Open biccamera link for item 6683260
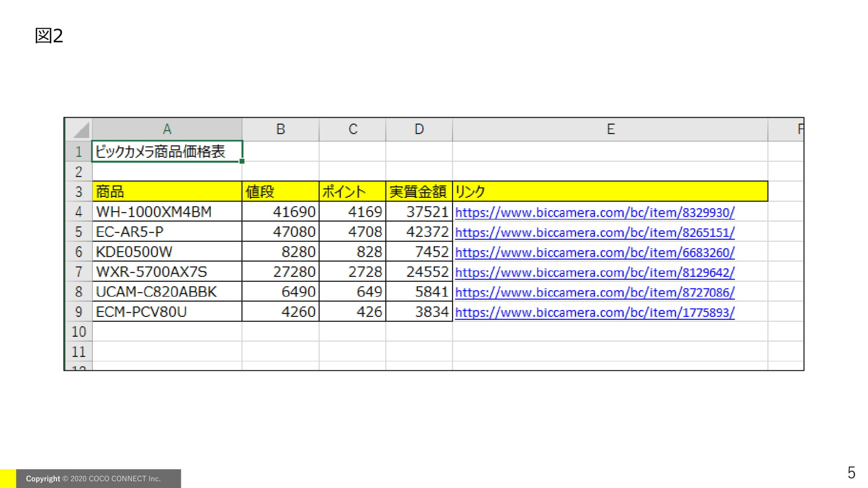Screen dimensions: 868x488 tap(595, 252)
